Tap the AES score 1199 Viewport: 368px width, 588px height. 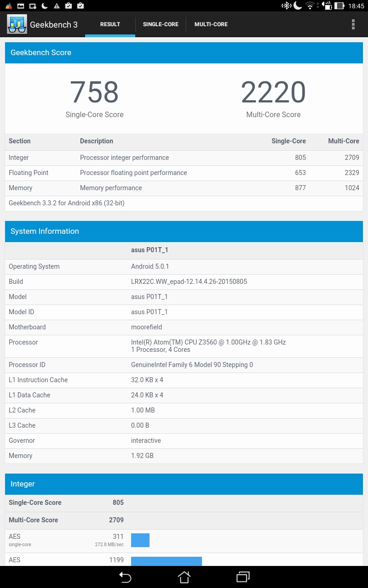pos(116,560)
